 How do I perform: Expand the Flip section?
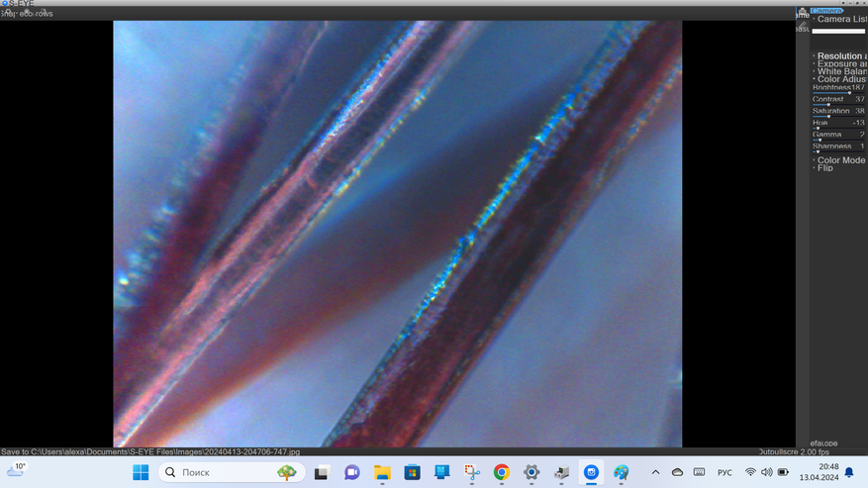click(824, 168)
